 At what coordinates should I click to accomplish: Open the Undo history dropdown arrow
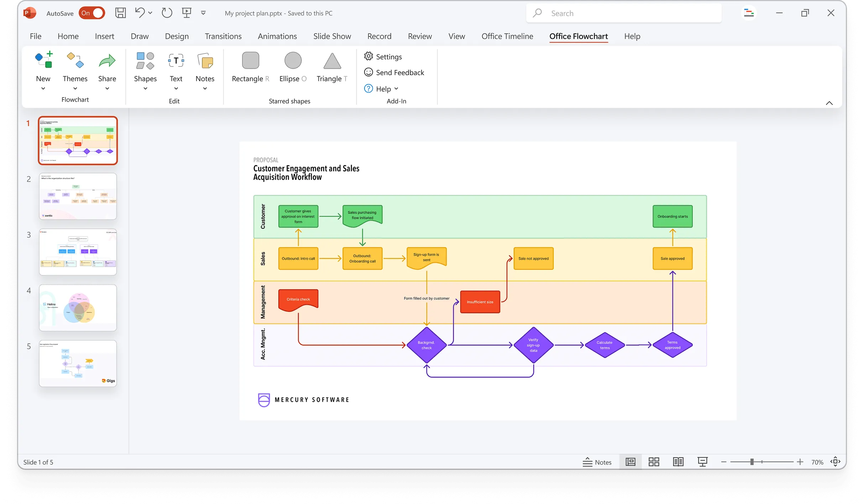150,13
